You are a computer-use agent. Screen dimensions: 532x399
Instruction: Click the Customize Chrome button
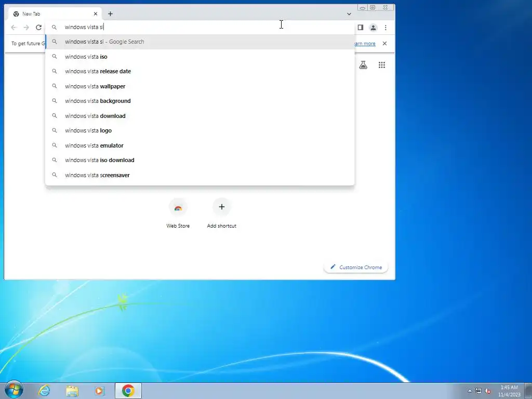(x=356, y=268)
